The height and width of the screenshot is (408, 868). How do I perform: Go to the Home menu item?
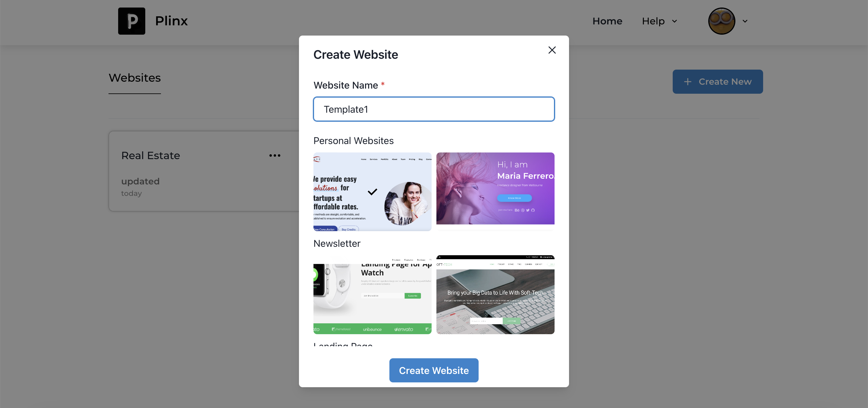[607, 21]
